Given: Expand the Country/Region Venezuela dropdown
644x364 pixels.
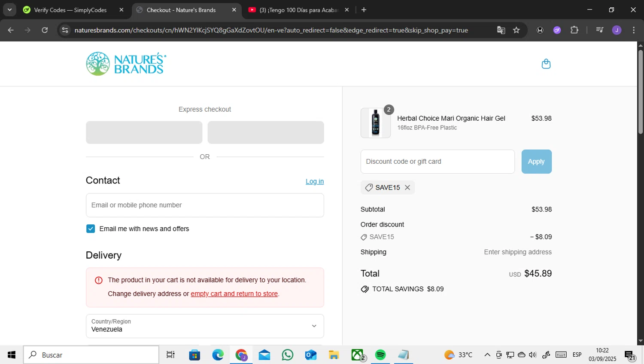Looking at the screenshot, I should 205,326.
